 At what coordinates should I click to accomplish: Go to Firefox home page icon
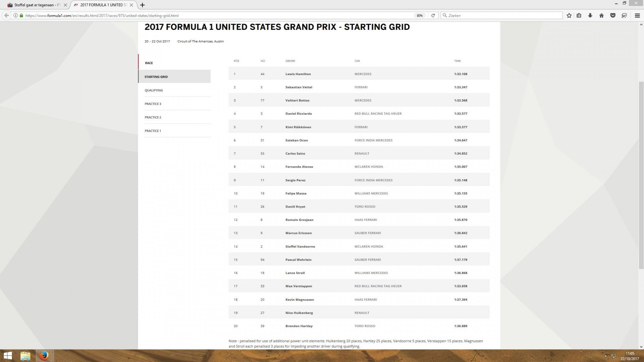click(x=601, y=15)
